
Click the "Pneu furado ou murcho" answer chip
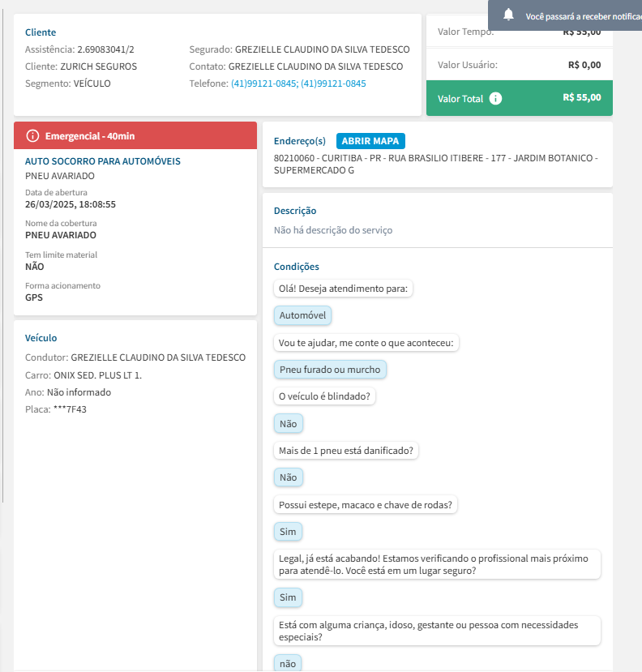point(330,370)
